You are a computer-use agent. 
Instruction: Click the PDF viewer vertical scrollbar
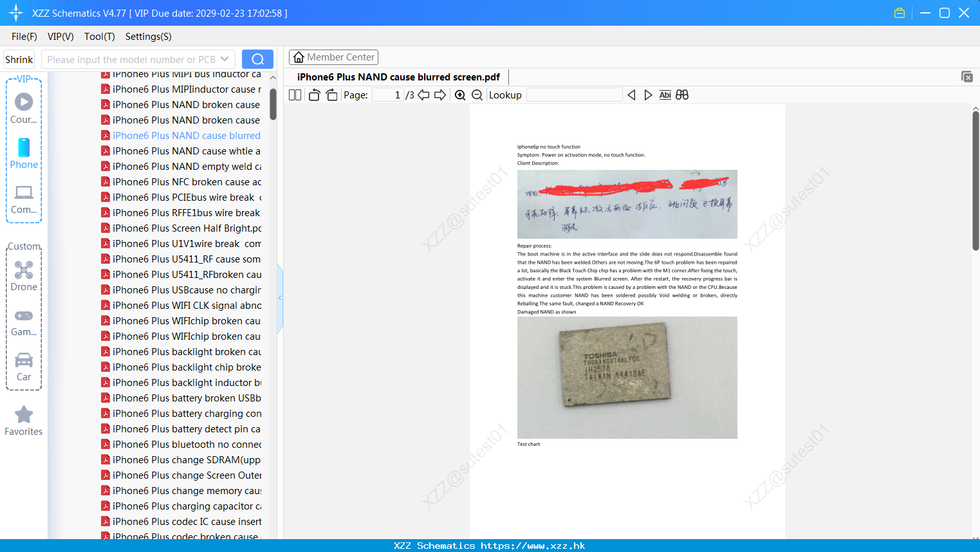click(975, 181)
